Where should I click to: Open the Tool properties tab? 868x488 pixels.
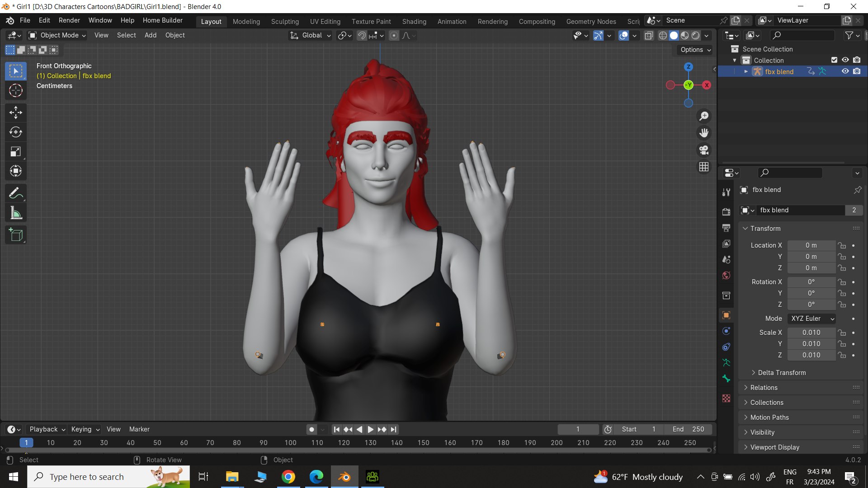(x=726, y=192)
